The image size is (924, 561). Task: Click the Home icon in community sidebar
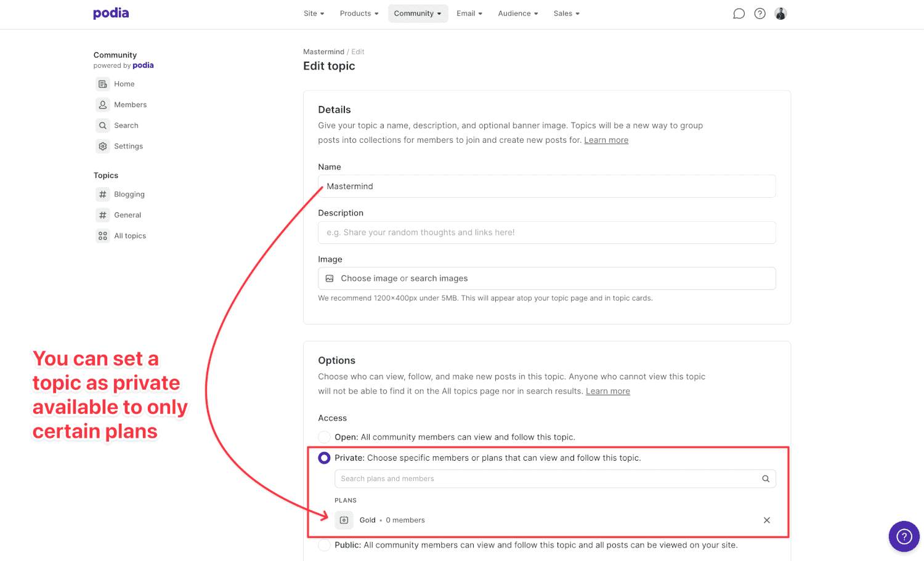(x=103, y=84)
